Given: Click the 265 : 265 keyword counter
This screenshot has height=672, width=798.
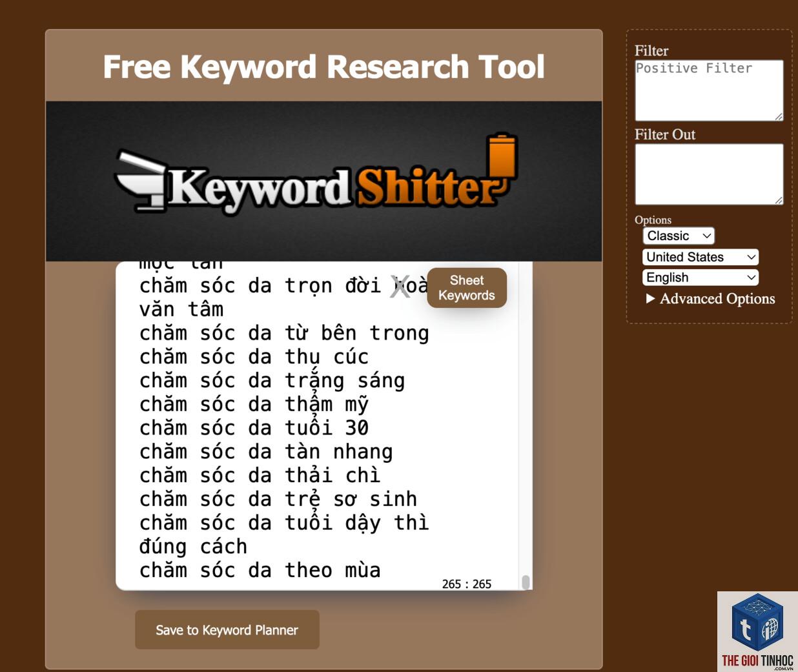Looking at the screenshot, I should point(467,584).
